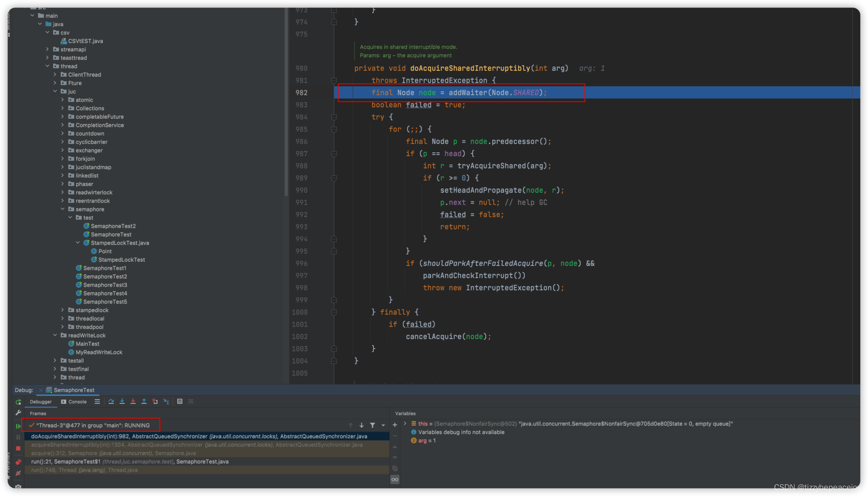
Task: Toggle the frames filter funnel icon
Action: click(x=373, y=425)
